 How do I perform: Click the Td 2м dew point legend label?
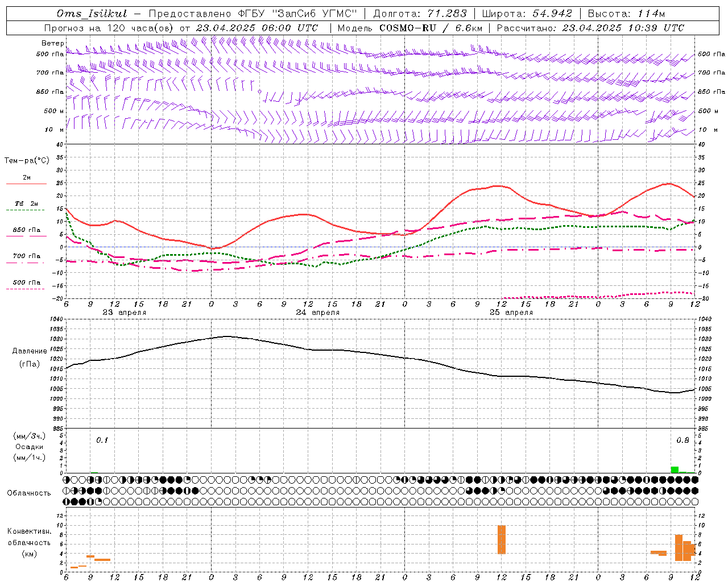coord(27,203)
